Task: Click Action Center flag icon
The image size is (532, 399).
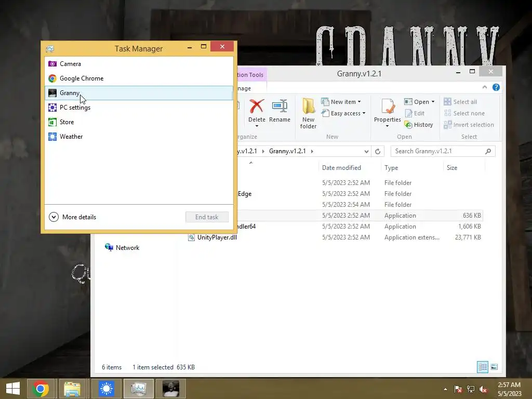Action: tap(458, 389)
